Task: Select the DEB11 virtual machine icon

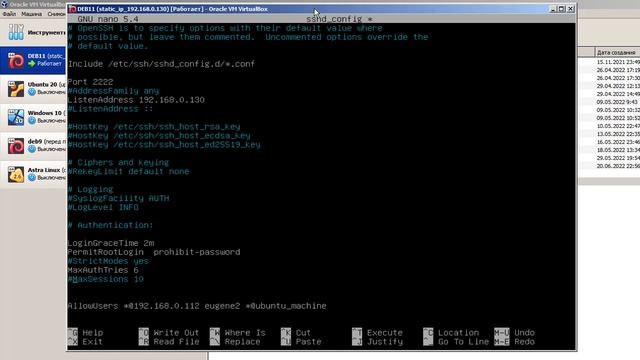Action: (16, 61)
